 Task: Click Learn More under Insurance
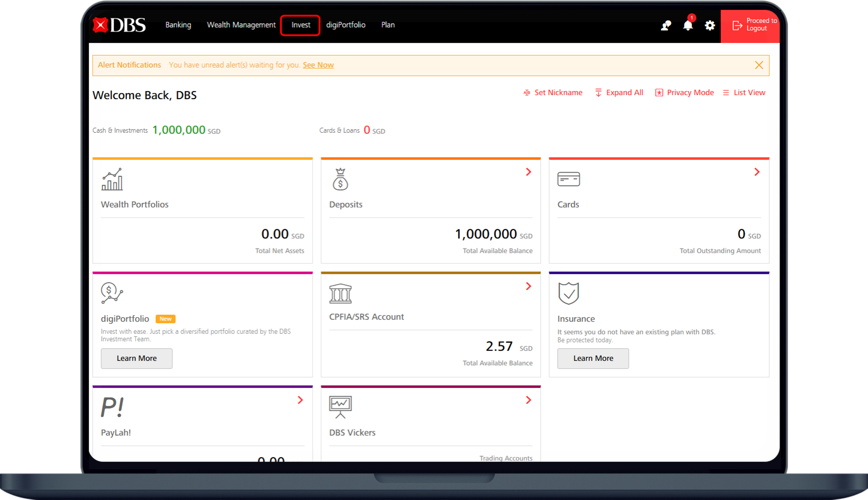pos(593,358)
